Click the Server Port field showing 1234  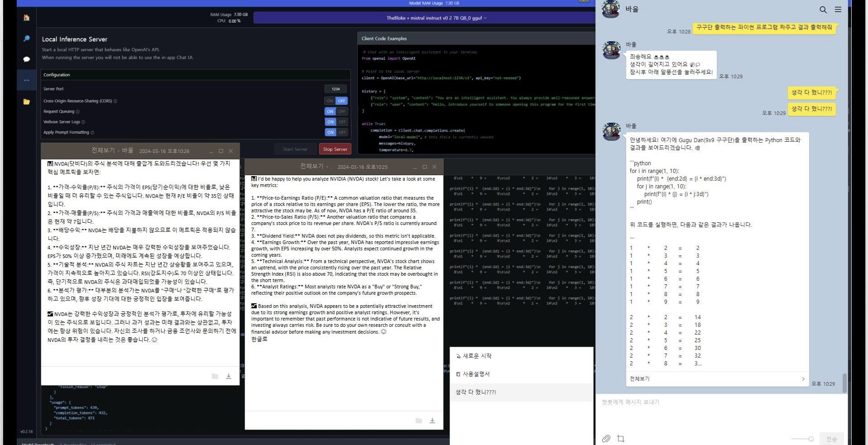[336, 89]
